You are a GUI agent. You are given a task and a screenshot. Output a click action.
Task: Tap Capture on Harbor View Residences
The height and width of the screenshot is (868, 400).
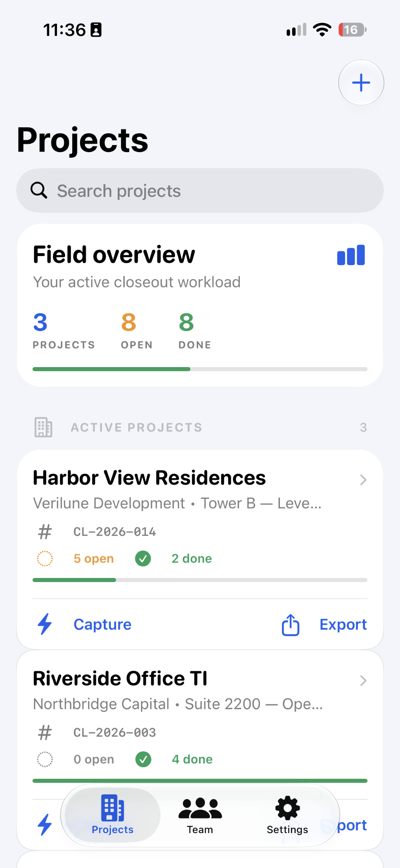pyautogui.click(x=102, y=624)
